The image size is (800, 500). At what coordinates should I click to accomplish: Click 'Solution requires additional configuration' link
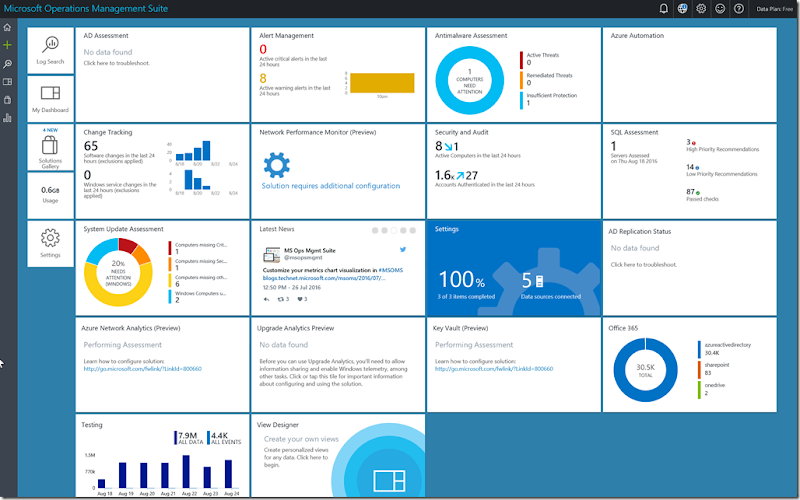point(331,186)
